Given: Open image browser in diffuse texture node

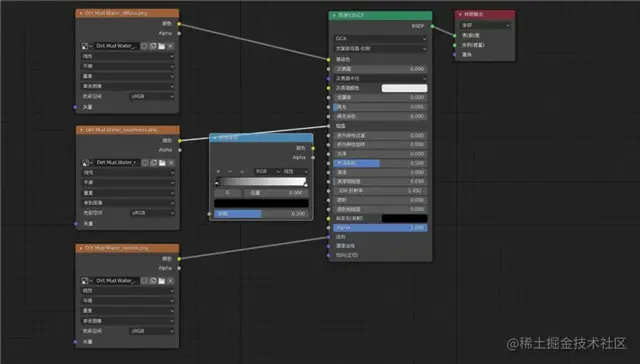Looking at the screenshot, I should [87, 46].
